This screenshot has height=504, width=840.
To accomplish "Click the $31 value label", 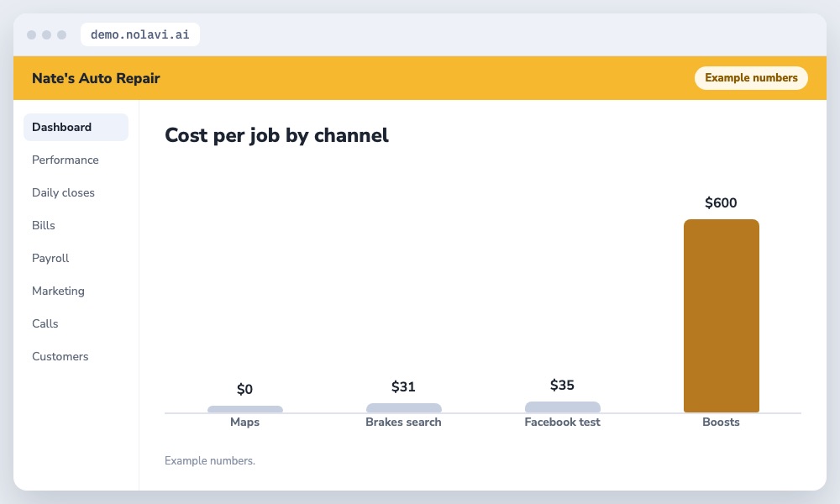I will pyautogui.click(x=403, y=386).
